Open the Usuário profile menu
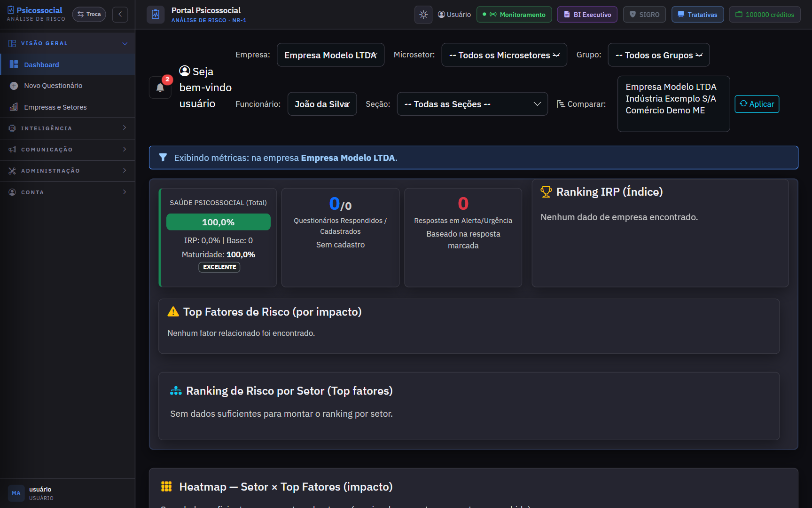This screenshot has width=812, height=508. pyautogui.click(x=454, y=15)
